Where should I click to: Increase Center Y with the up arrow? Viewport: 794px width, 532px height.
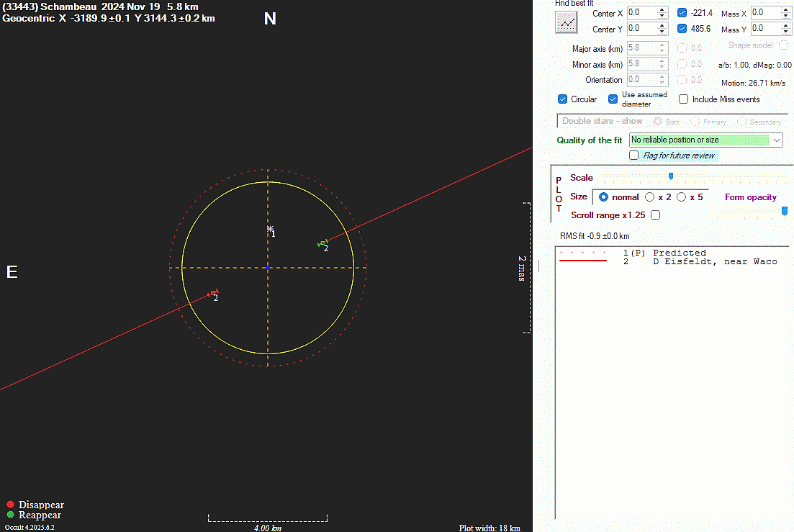(x=662, y=25)
